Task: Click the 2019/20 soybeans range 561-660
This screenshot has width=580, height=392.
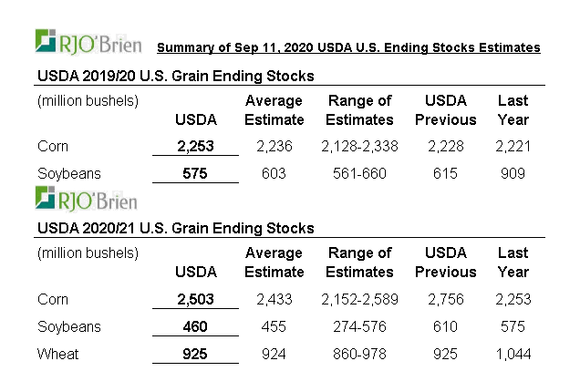Action: tap(359, 173)
